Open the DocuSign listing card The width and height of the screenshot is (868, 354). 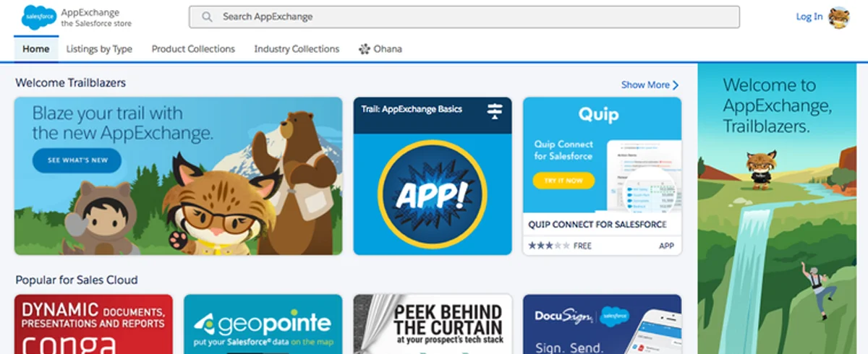click(x=602, y=324)
